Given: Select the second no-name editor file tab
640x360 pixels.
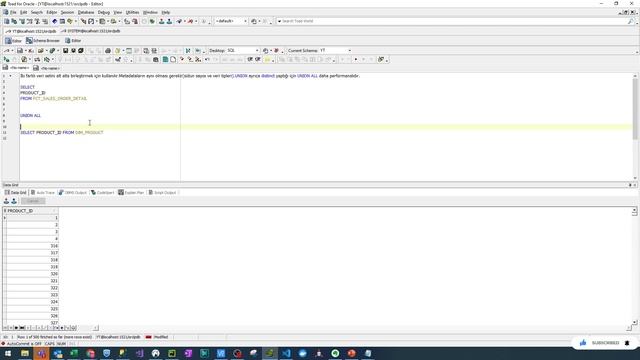Looking at the screenshot, I should click(47, 68).
